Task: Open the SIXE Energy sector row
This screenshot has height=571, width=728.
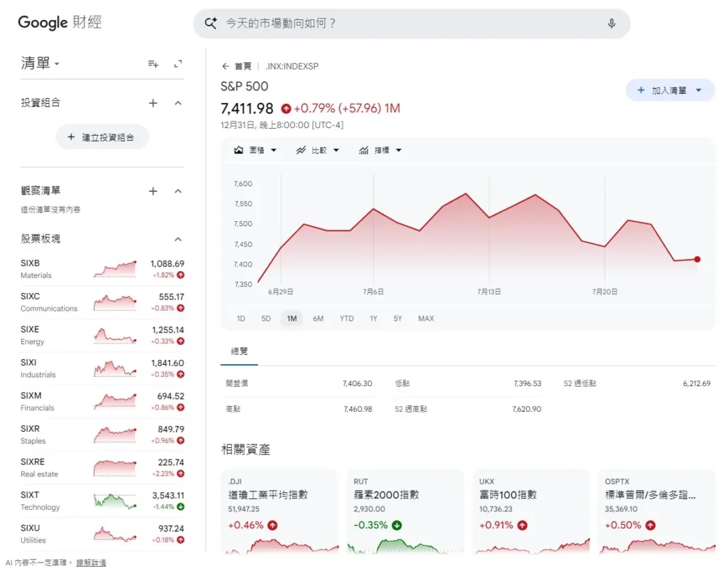Action: [102, 335]
